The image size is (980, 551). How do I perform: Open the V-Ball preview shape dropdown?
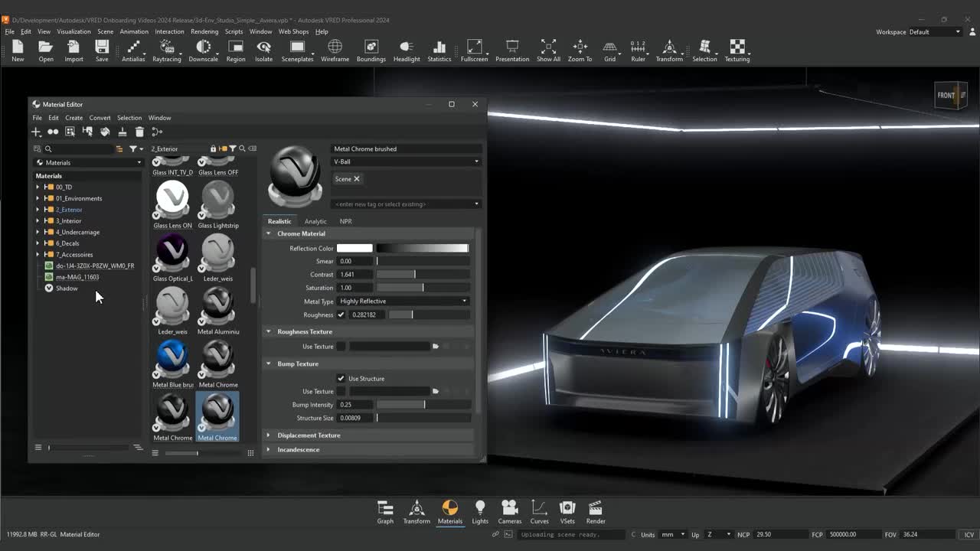coord(407,161)
